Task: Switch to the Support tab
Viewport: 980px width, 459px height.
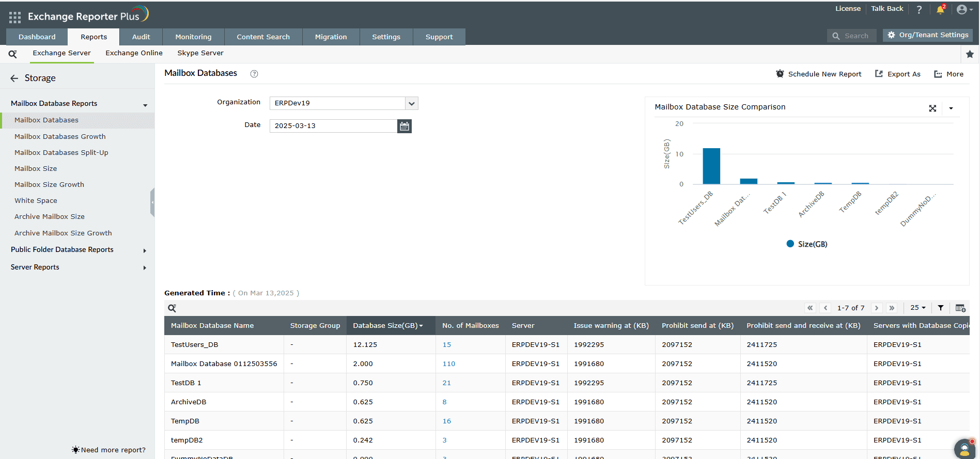Action: 439,37
